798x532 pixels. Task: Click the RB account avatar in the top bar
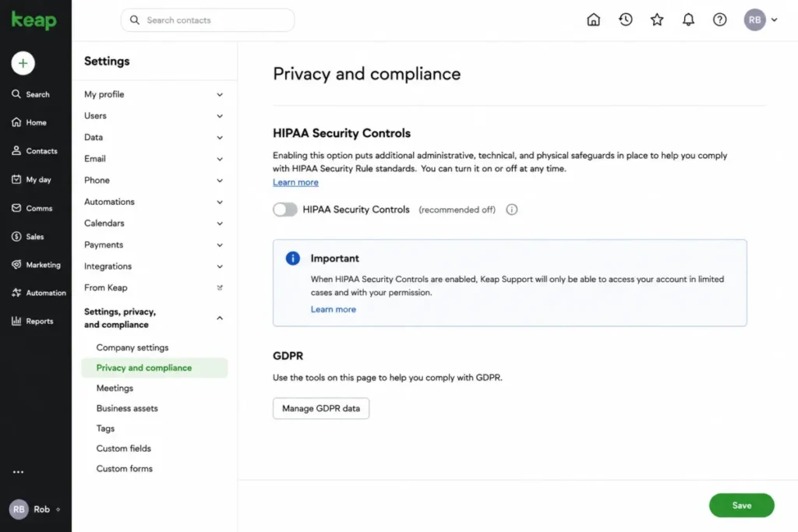pos(754,19)
